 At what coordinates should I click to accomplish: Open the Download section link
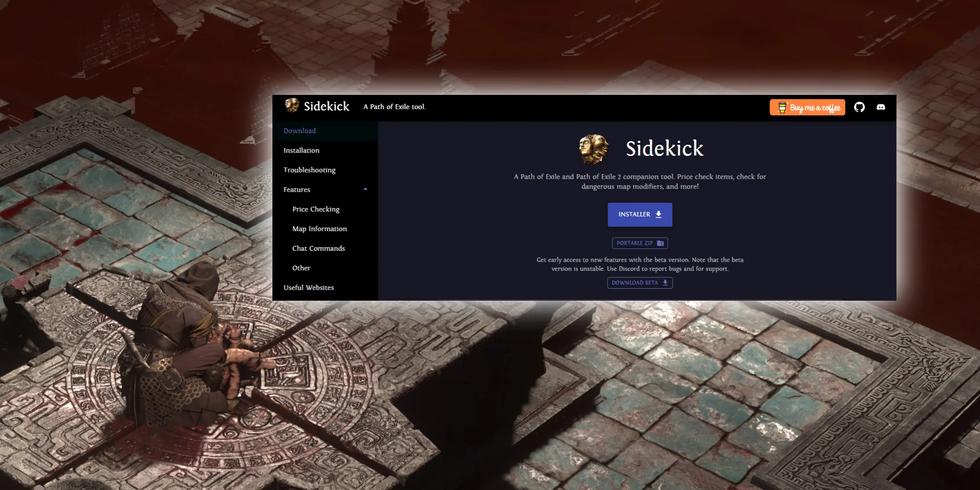pyautogui.click(x=299, y=131)
